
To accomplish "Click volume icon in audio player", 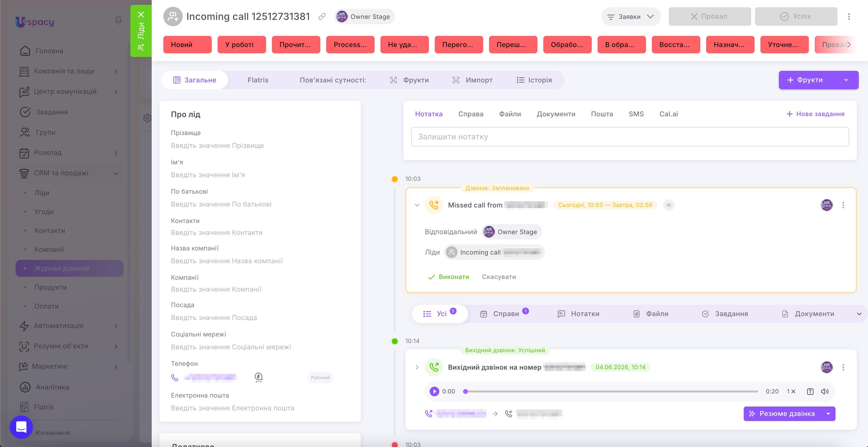I will tap(825, 391).
